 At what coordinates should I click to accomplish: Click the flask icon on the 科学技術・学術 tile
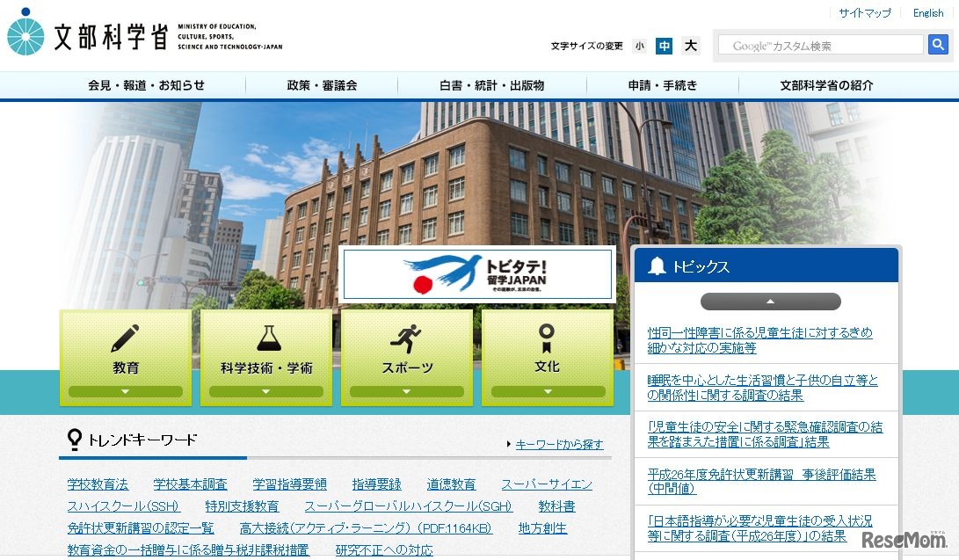tap(266, 333)
